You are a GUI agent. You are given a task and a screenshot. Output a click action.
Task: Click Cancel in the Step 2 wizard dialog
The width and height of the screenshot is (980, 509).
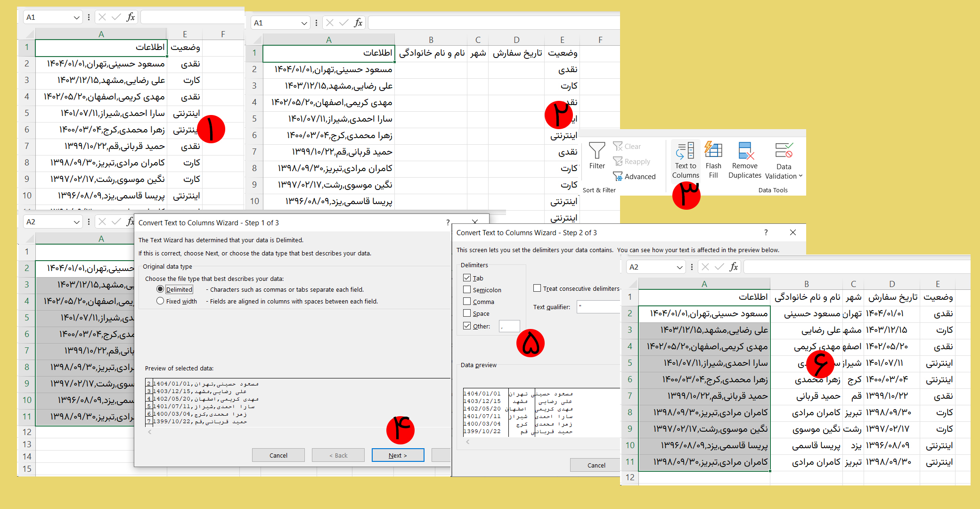596,465
